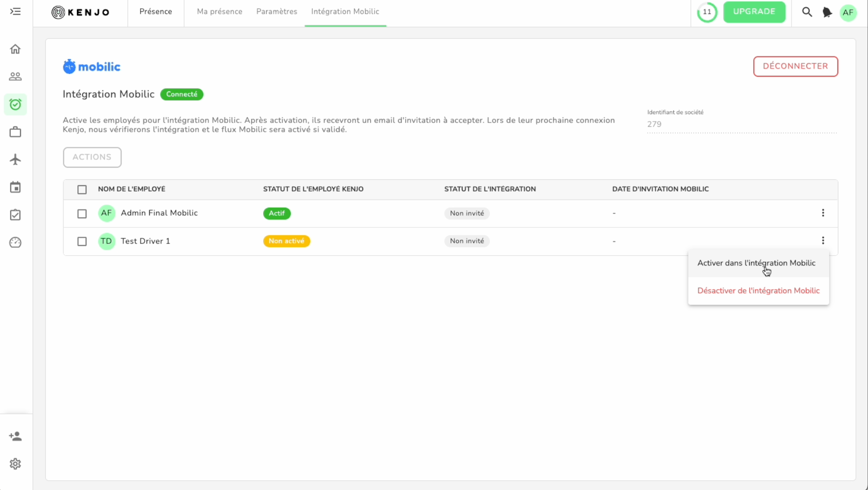Open the settings gear icon

click(x=16, y=464)
